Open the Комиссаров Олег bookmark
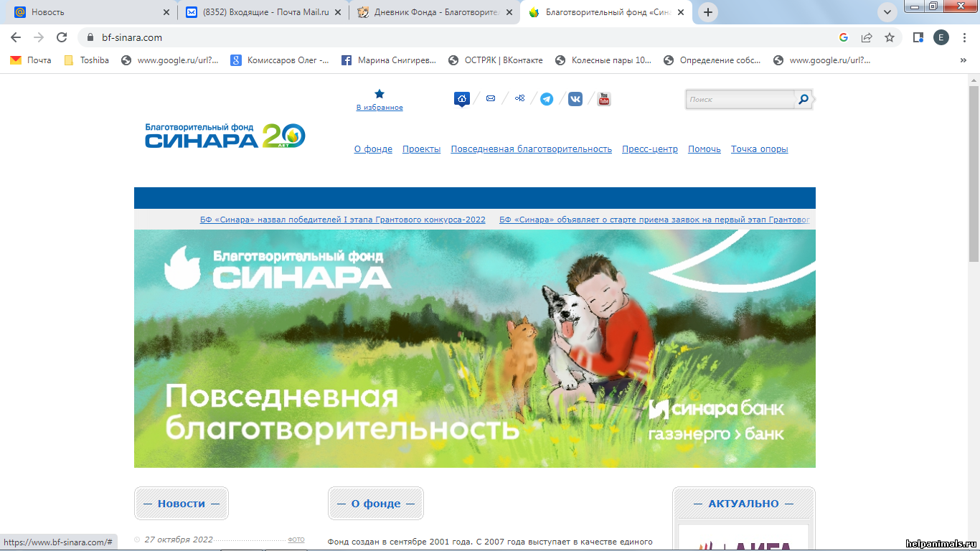The image size is (980, 551). click(280, 60)
